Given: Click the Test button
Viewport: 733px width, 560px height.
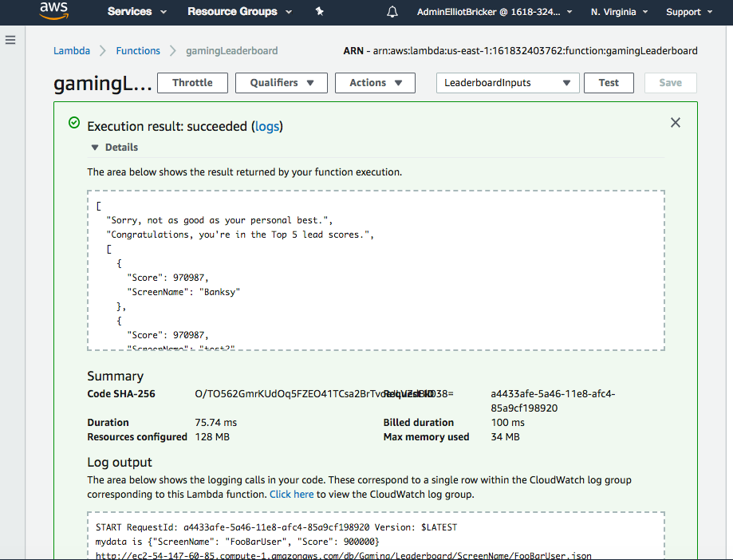Looking at the screenshot, I should point(609,83).
